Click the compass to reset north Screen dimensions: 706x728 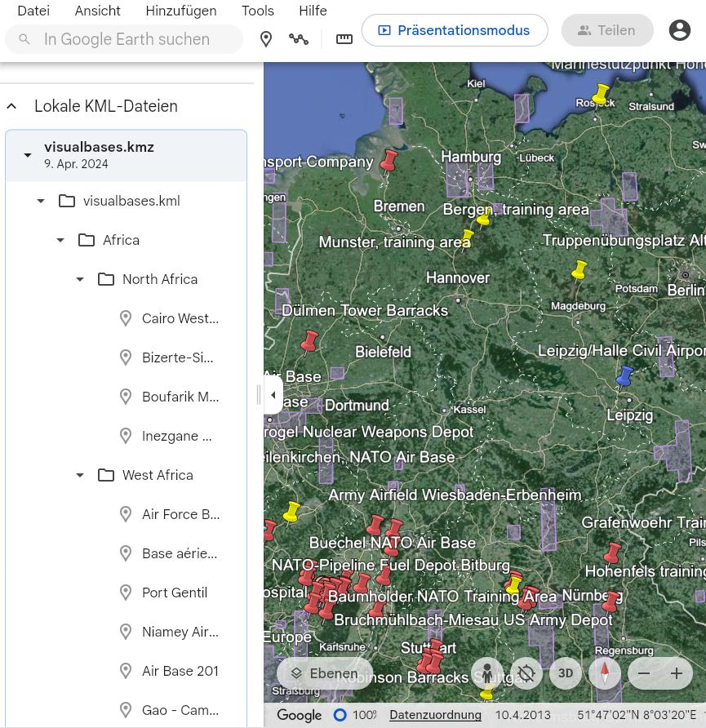coord(604,673)
